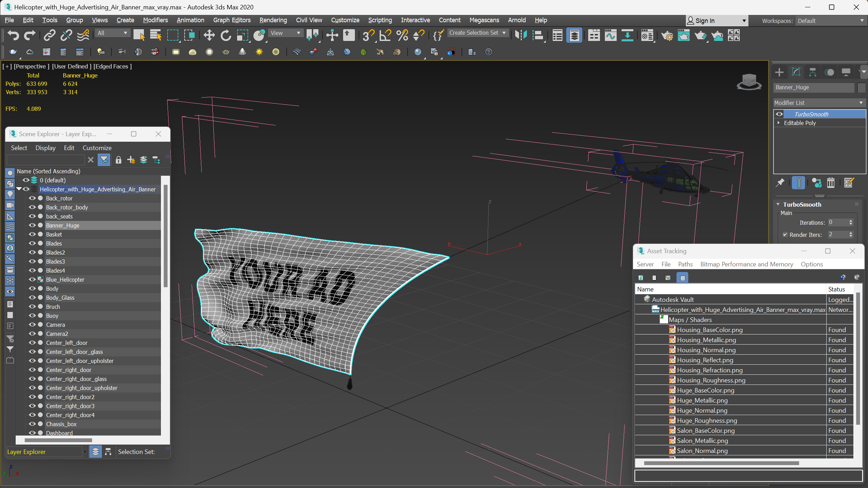Viewport: 868px width, 488px height.
Task: Toggle the 3D Snaps icon
Action: point(368,35)
